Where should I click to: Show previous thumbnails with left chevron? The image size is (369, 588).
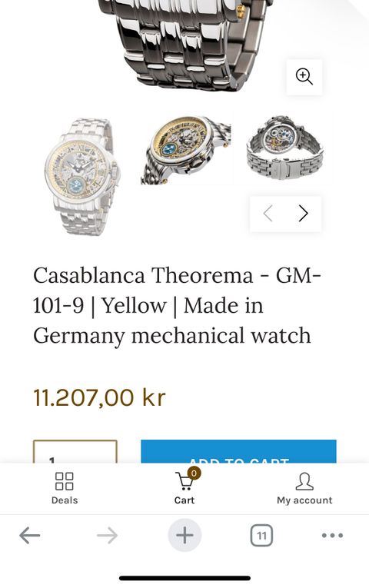[268, 214]
